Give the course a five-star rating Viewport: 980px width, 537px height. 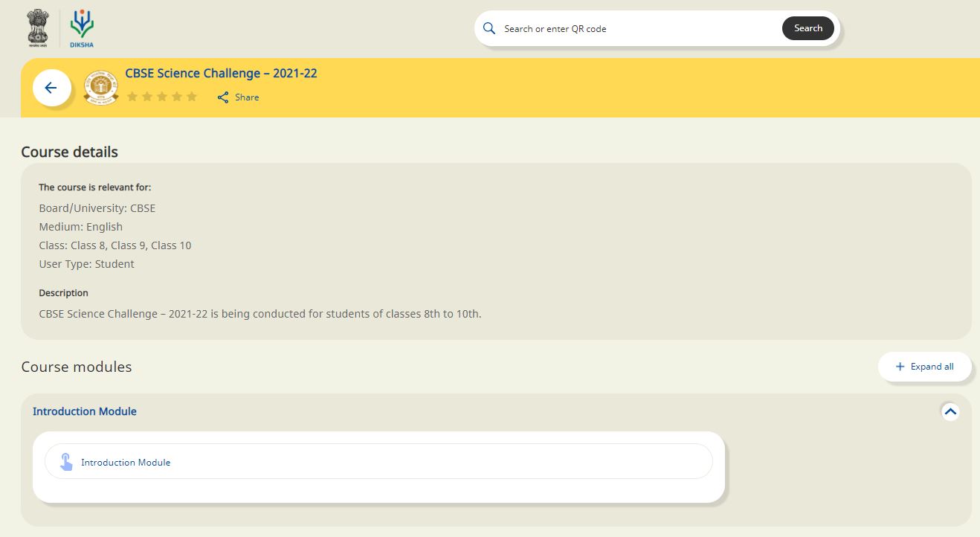pos(192,96)
